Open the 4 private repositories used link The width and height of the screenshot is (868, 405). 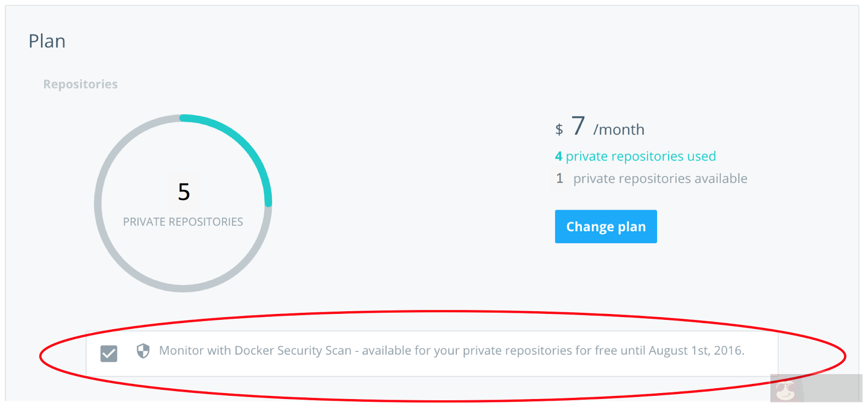click(635, 156)
